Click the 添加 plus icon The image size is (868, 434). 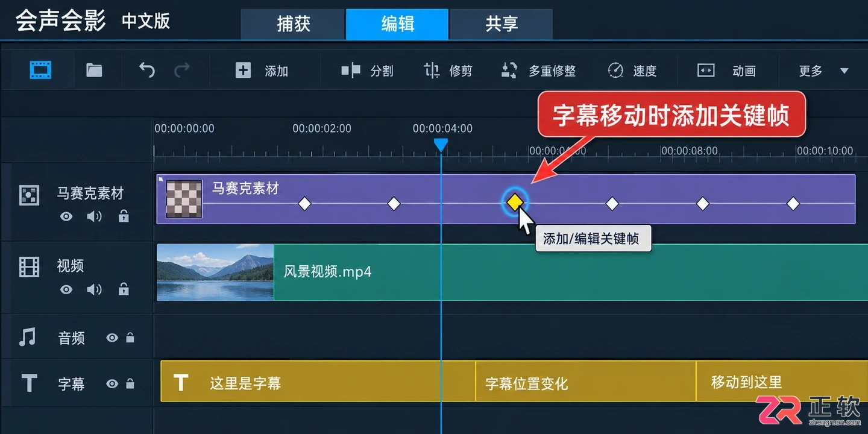coord(243,71)
